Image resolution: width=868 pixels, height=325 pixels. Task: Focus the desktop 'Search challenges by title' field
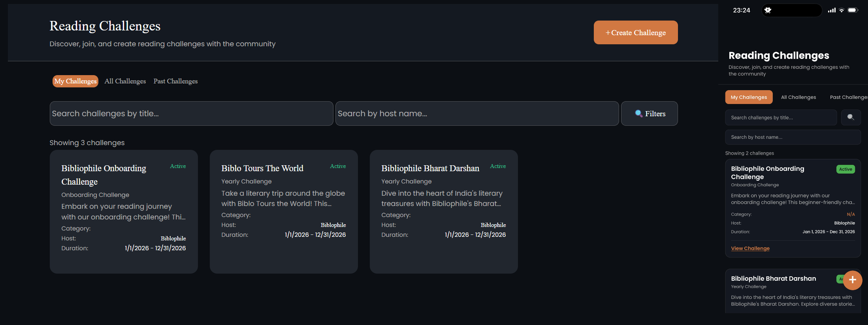pyautogui.click(x=191, y=113)
